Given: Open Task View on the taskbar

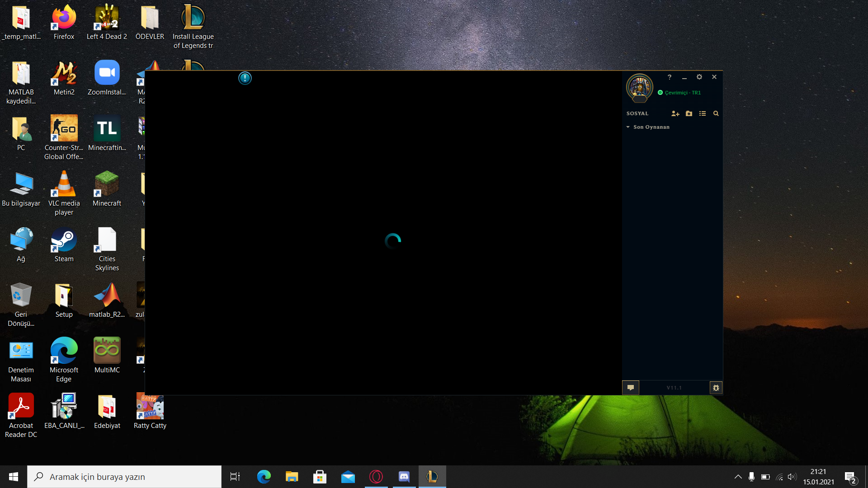Looking at the screenshot, I should coord(235,477).
